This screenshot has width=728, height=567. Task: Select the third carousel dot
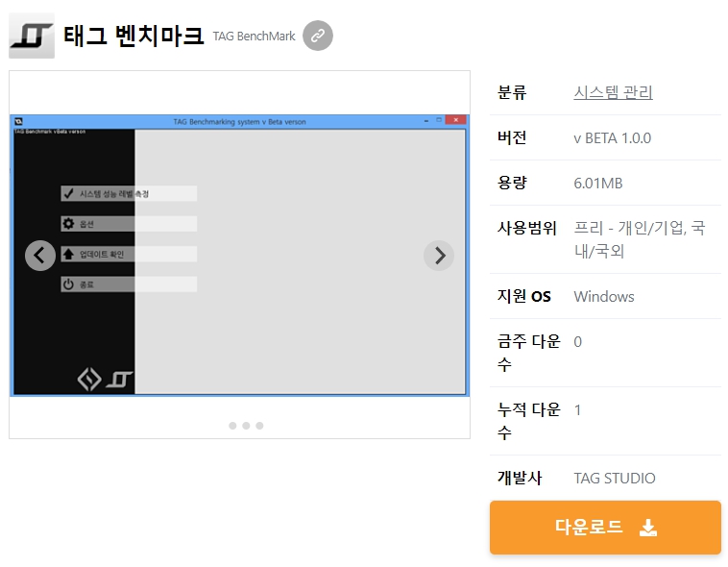[x=259, y=426]
